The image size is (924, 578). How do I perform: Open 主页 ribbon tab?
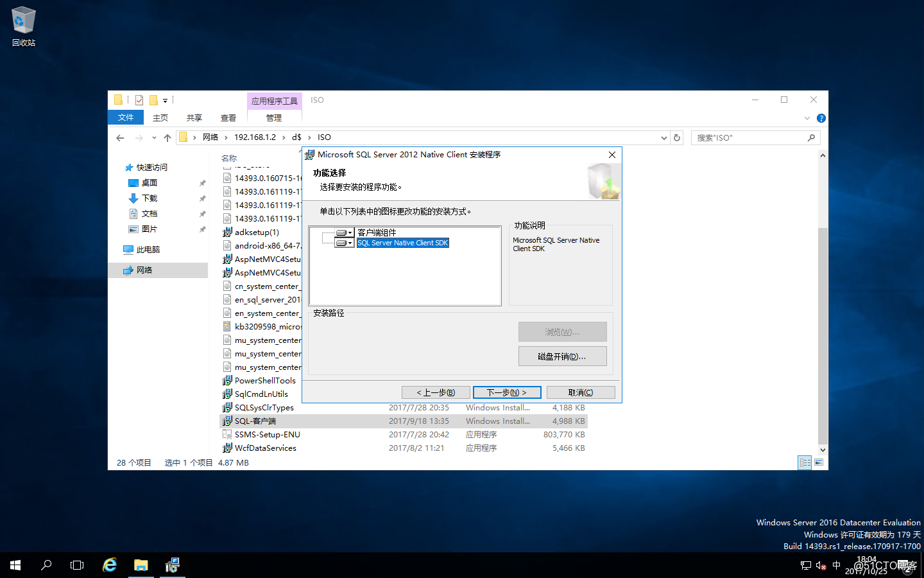[160, 118]
